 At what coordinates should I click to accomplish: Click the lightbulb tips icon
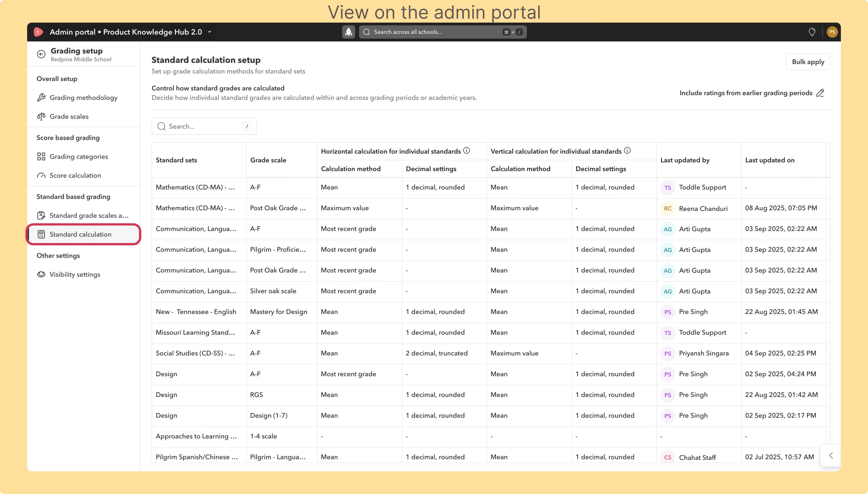(x=812, y=32)
